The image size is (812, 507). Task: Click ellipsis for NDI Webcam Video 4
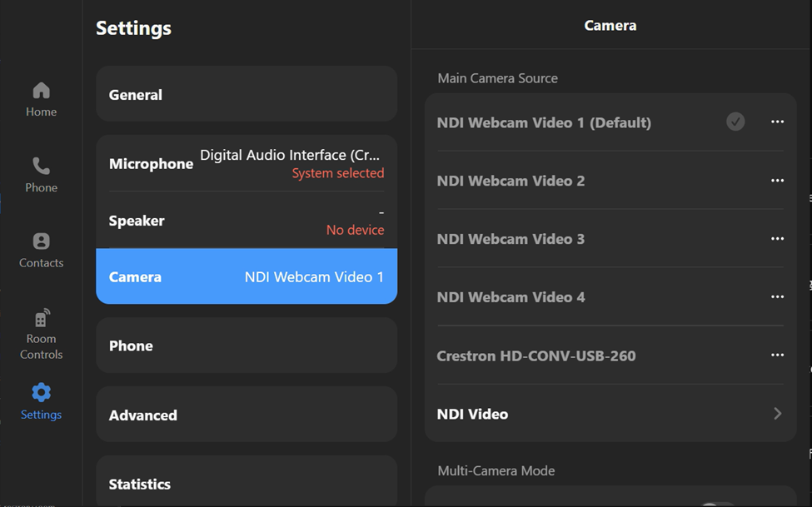point(777,297)
